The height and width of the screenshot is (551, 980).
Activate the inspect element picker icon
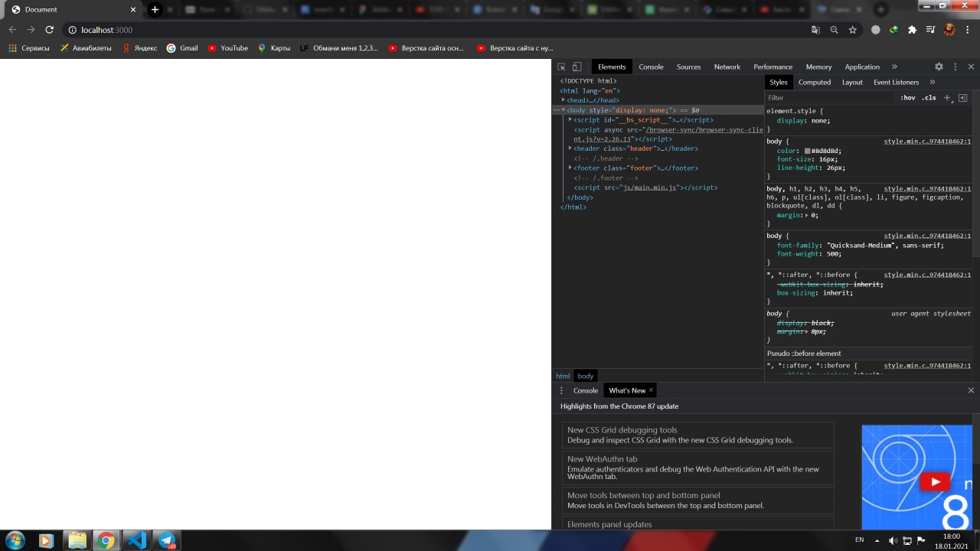[x=561, y=67]
